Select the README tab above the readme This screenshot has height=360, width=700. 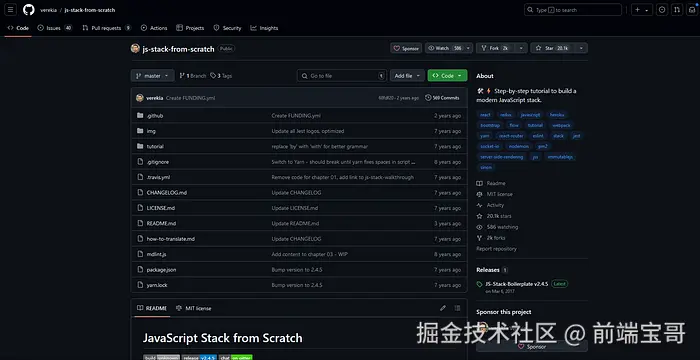click(x=152, y=308)
